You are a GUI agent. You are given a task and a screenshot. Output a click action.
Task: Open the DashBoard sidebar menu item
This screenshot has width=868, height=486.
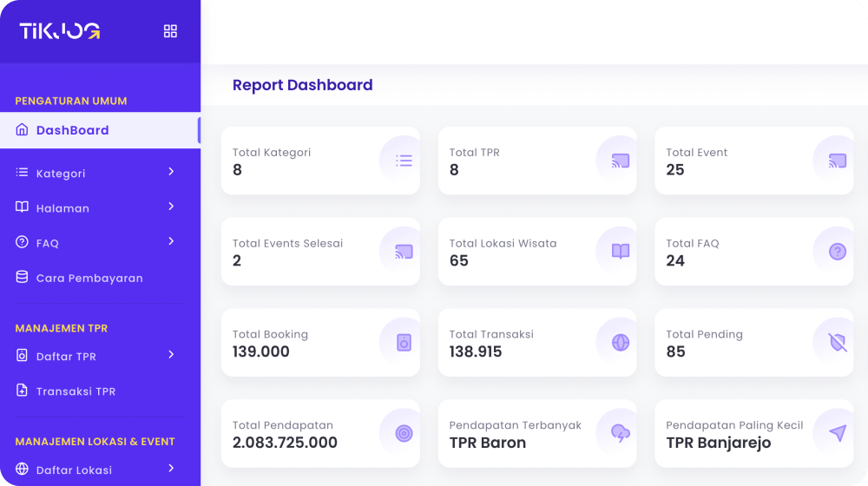pos(72,130)
